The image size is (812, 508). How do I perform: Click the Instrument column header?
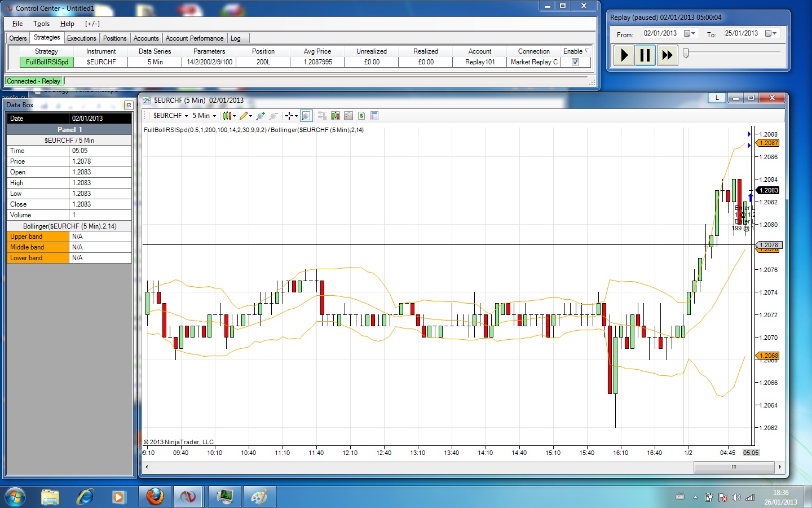click(101, 51)
